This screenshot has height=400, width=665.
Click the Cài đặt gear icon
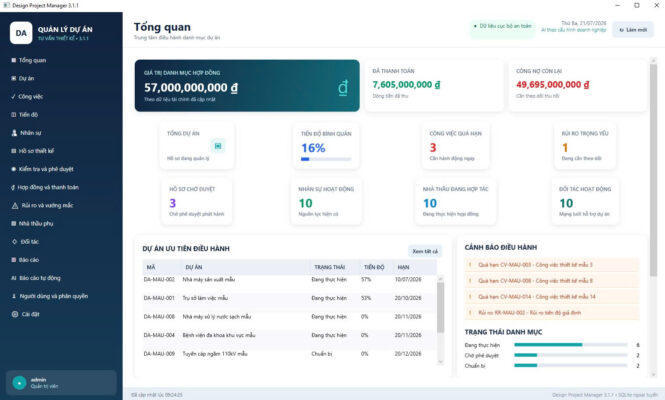(x=15, y=314)
